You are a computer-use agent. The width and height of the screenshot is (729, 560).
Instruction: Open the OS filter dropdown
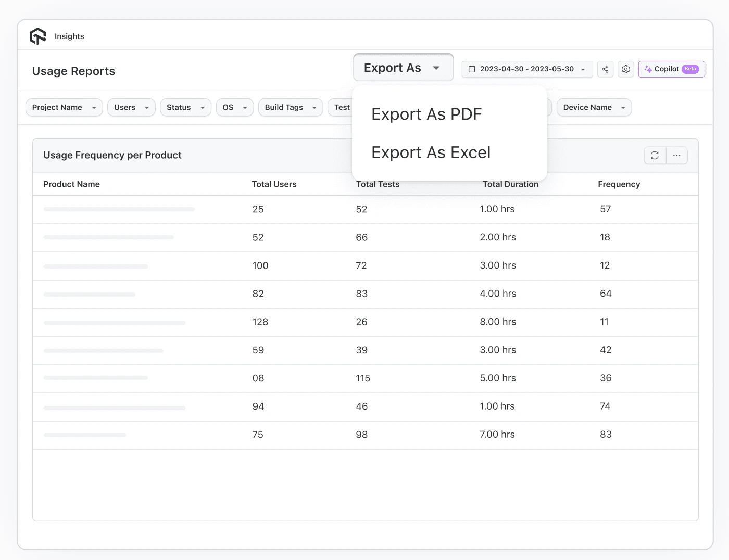point(234,107)
